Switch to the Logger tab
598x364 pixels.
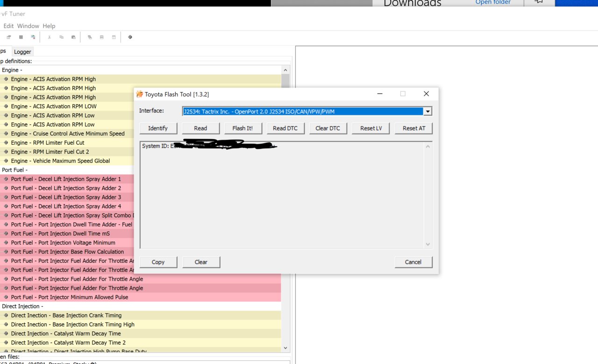[x=22, y=52]
